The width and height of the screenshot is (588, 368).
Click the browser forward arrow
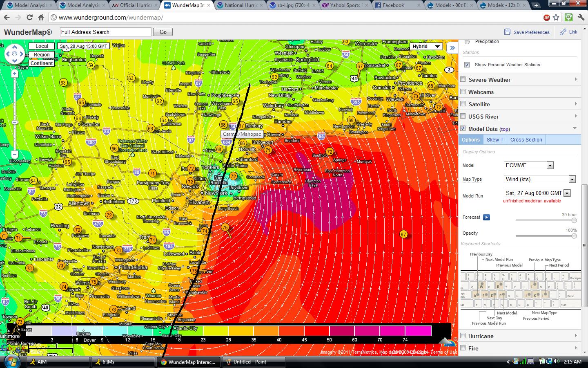[x=18, y=18]
